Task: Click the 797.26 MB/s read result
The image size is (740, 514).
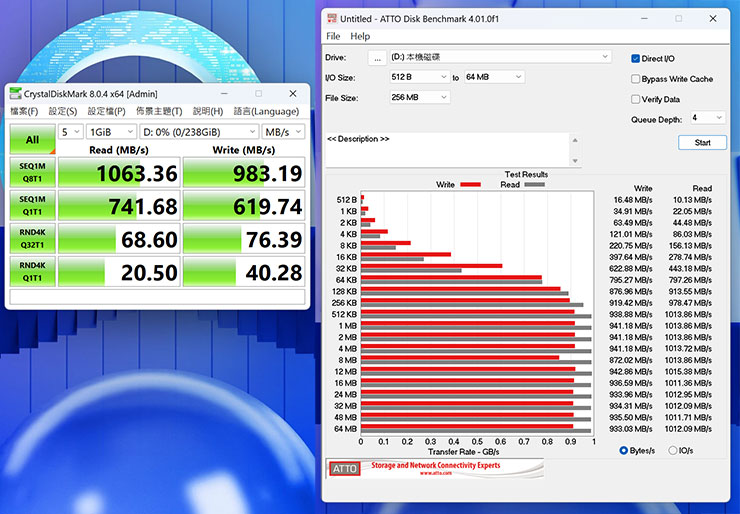Action: click(691, 280)
